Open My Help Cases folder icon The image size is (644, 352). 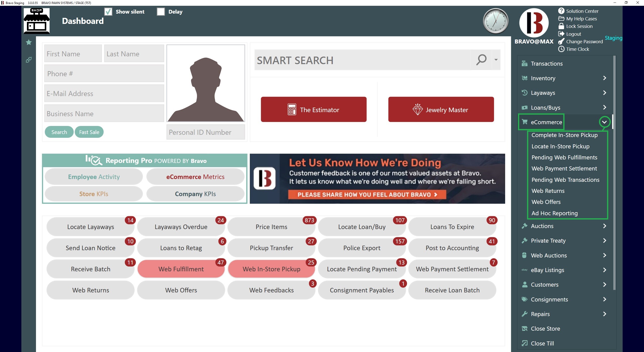[561, 18]
